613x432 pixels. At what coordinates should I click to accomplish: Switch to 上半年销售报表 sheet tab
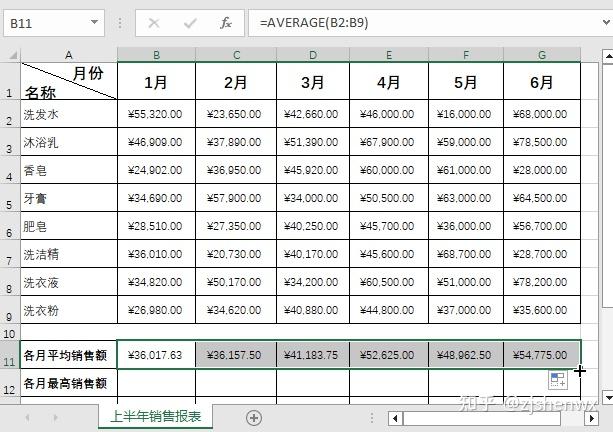156,416
